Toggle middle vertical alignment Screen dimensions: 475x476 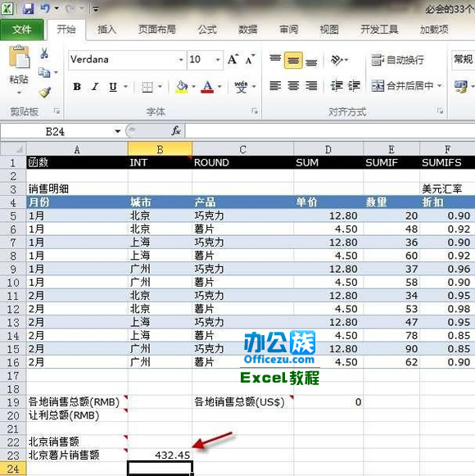click(293, 61)
